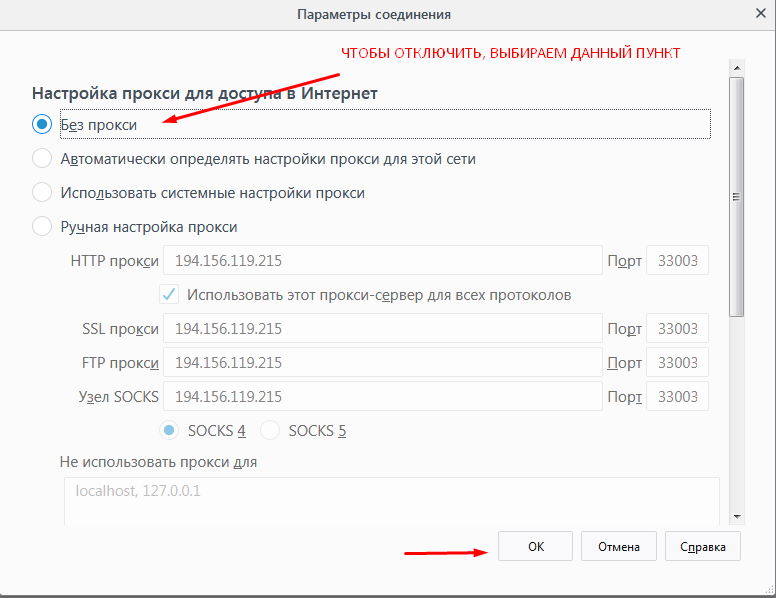Select the SOCKS 4 radio button
The width and height of the screenshot is (776, 598).
(169, 431)
